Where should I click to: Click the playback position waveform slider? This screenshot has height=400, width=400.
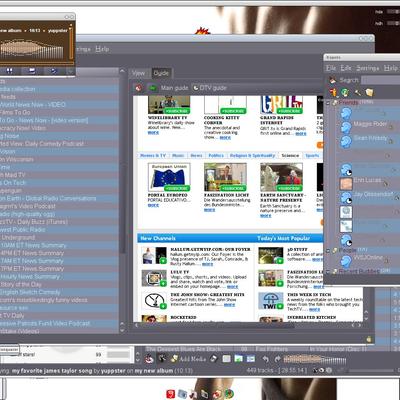point(315,359)
